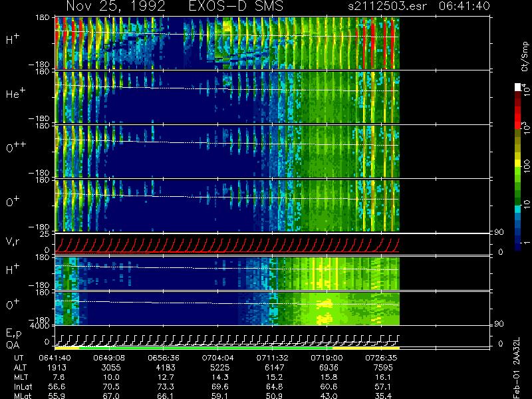Viewport: 532px width, 399px height.
Task: Click the date text 'Nov 25, 1992'
Action: [x=116, y=7]
